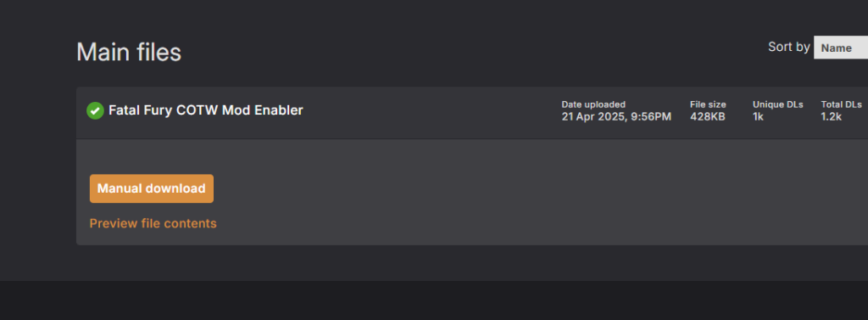Click the Total DLs column label
The image size is (868, 320).
point(842,104)
